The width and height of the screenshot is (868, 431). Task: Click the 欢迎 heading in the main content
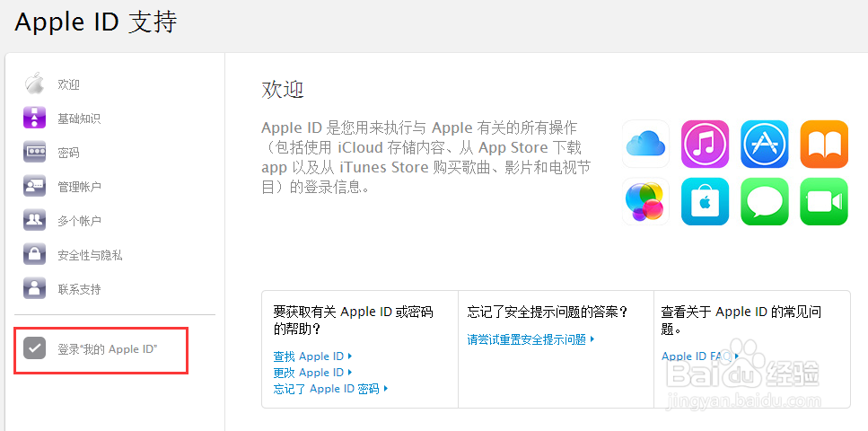coord(283,89)
